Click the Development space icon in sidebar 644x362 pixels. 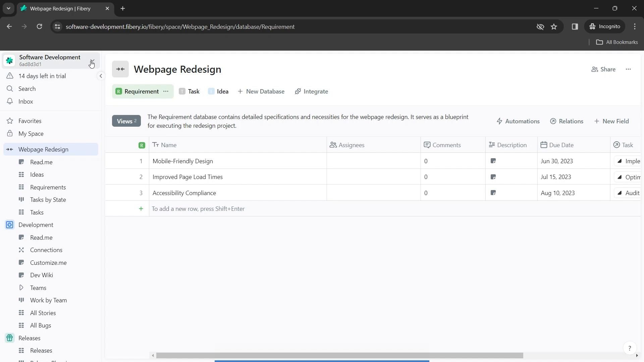click(10, 225)
